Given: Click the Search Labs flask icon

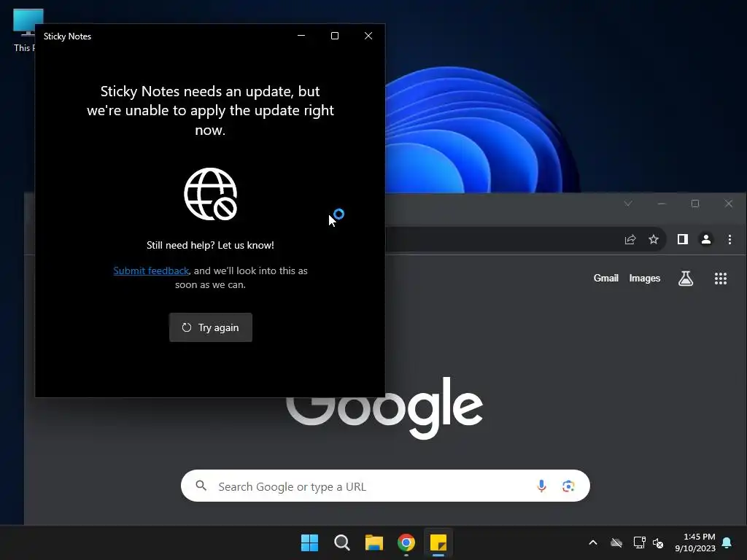Looking at the screenshot, I should click(686, 278).
